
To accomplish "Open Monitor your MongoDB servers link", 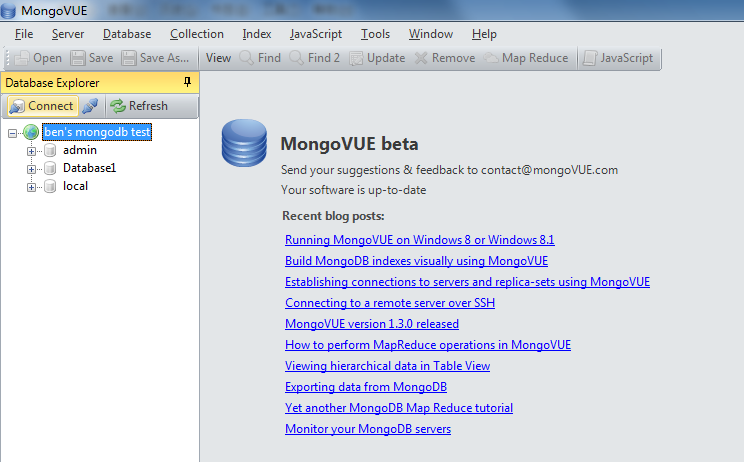I will pos(368,429).
